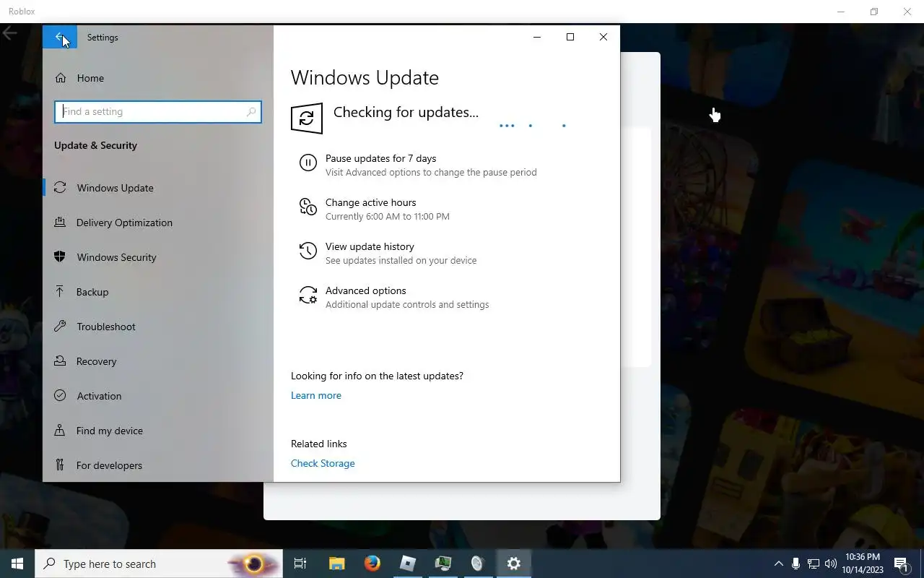Switch to Roblox taskbar icon

(408, 564)
